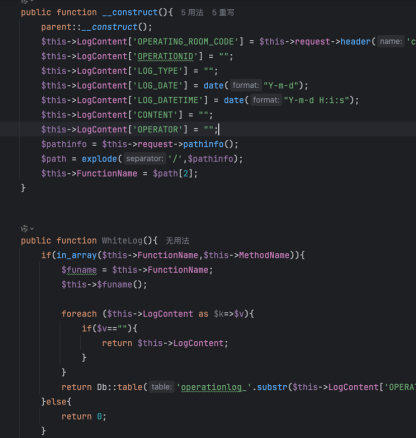
Task: Place cursor on the 'LOG_TYPE' key
Action: [x=158, y=71]
